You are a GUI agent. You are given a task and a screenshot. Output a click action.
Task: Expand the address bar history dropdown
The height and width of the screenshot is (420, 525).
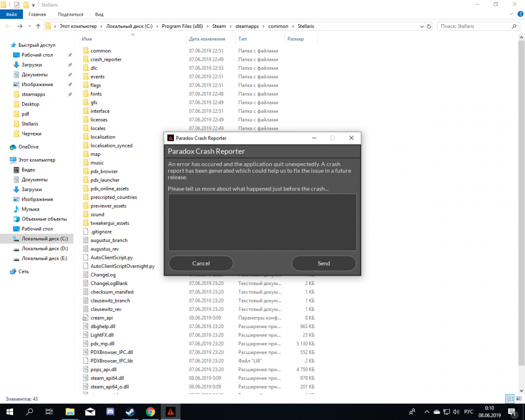coord(422,25)
